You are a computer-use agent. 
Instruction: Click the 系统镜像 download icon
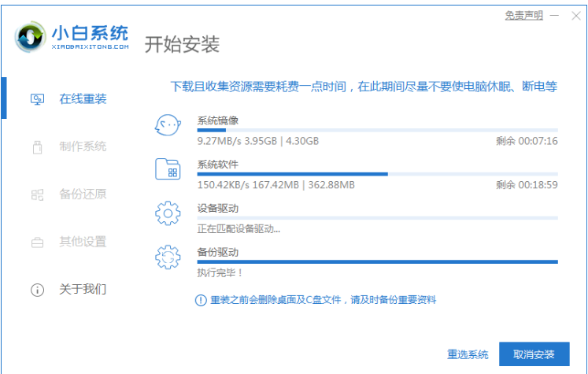click(168, 127)
